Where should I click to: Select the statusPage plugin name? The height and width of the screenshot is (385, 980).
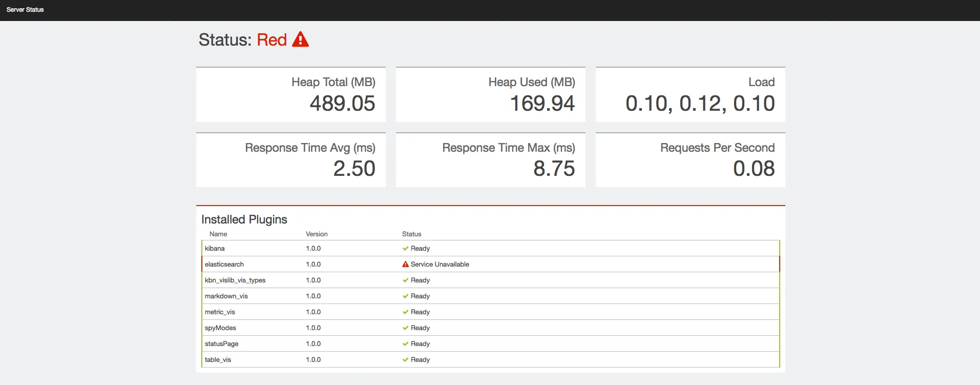click(x=222, y=344)
